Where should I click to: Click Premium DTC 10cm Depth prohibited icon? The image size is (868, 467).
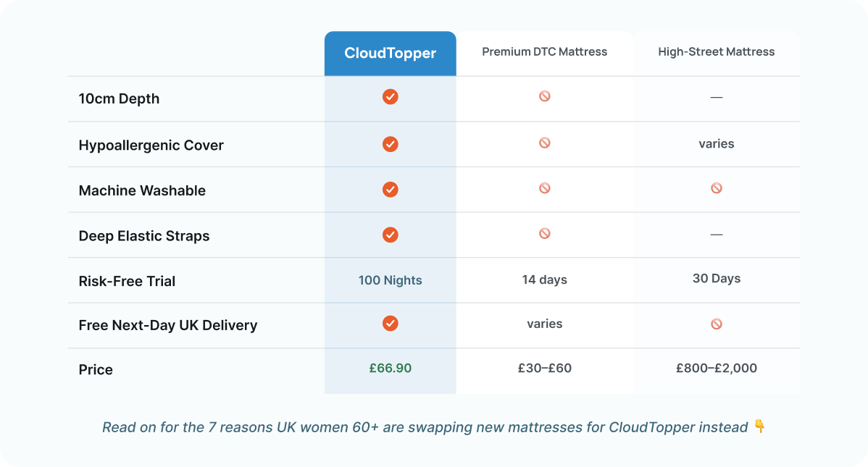tap(545, 96)
